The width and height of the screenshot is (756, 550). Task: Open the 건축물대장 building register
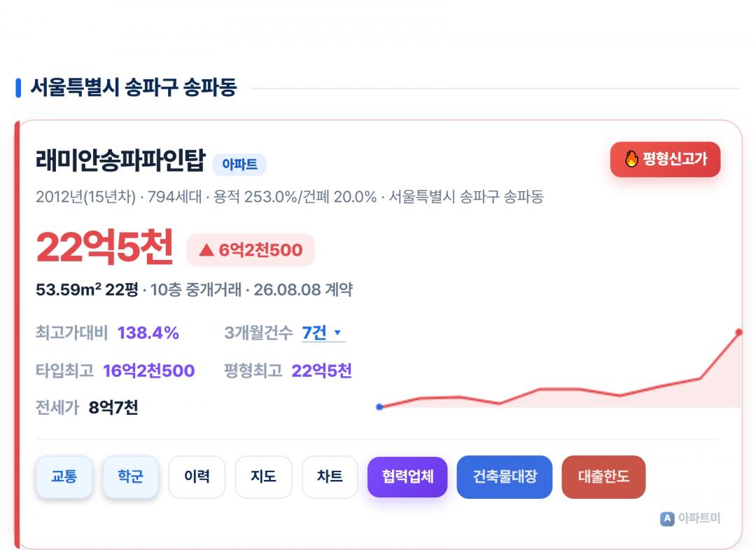tap(504, 476)
